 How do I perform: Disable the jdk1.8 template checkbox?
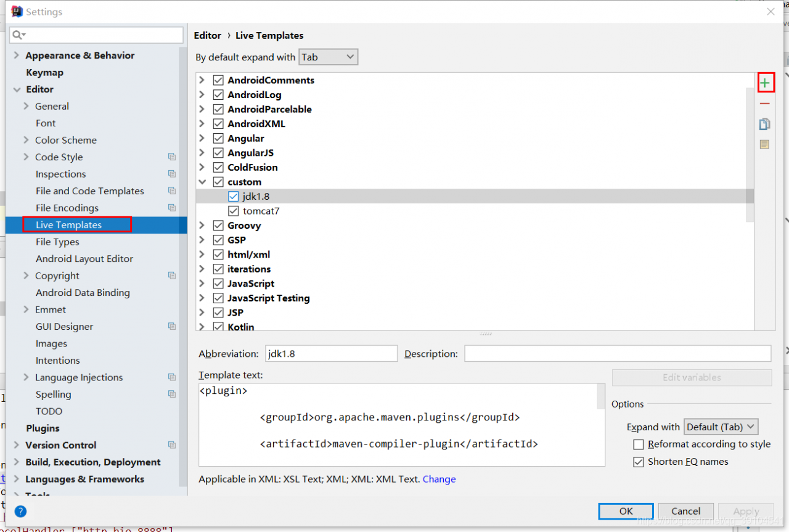coord(233,197)
